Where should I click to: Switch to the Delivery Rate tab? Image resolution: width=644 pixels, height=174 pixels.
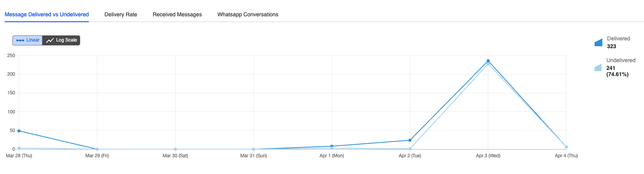pyautogui.click(x=121, y=14)
